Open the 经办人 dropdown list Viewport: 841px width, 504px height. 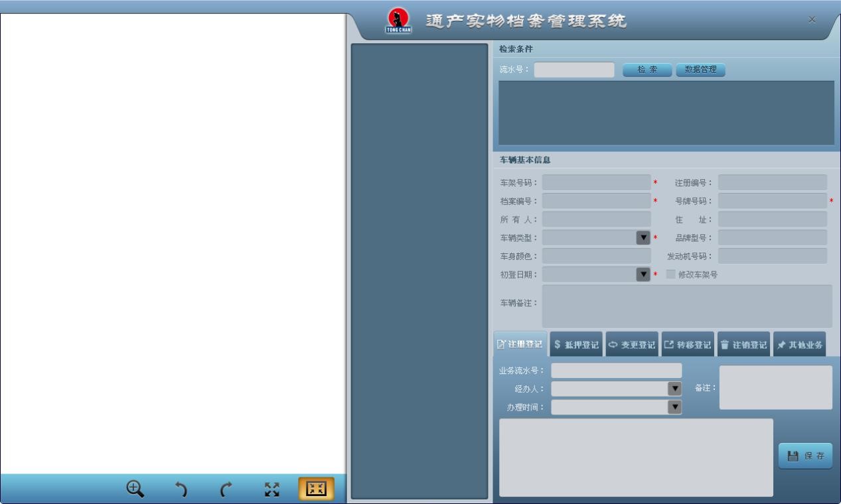[674, 389]
